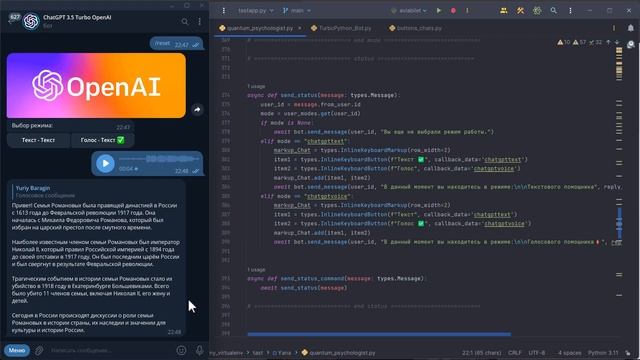Click the "chatgptvoice" string in elif line
Image resolution: width=640 pixels, height=360 pixels.
[327, 196]
